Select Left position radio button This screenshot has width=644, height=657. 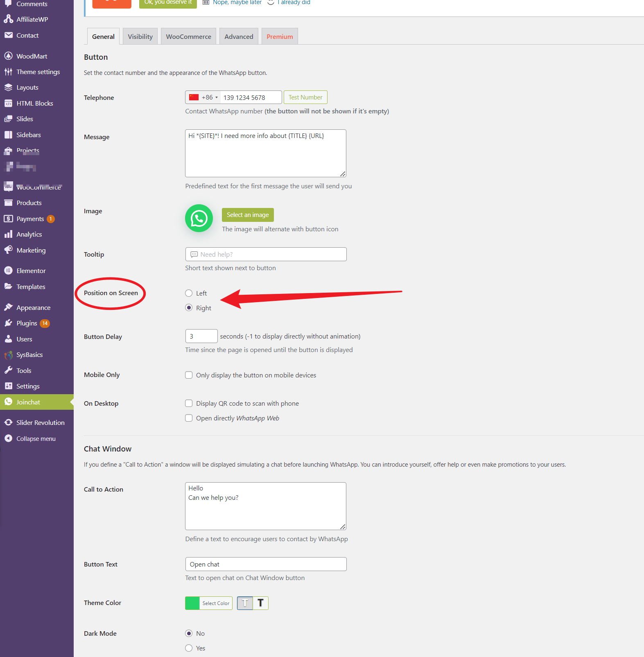189,293
